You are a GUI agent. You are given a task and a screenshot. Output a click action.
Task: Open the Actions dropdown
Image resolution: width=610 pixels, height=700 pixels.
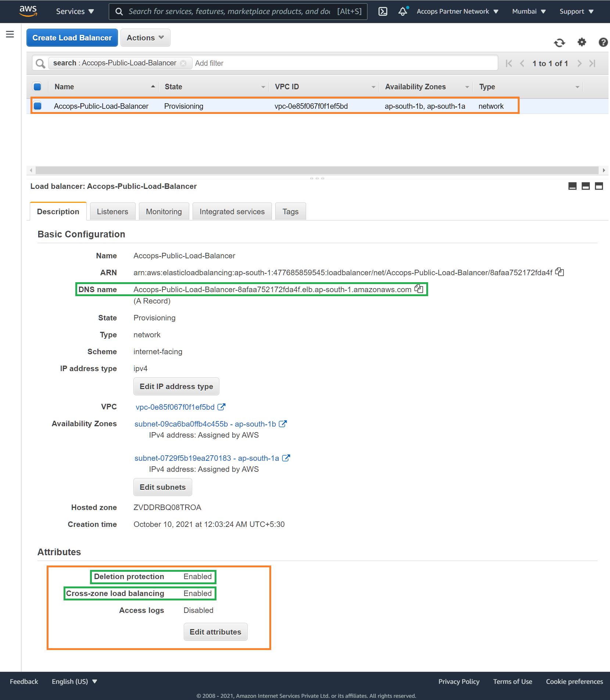pyautogui.click(x=145, y=38)
